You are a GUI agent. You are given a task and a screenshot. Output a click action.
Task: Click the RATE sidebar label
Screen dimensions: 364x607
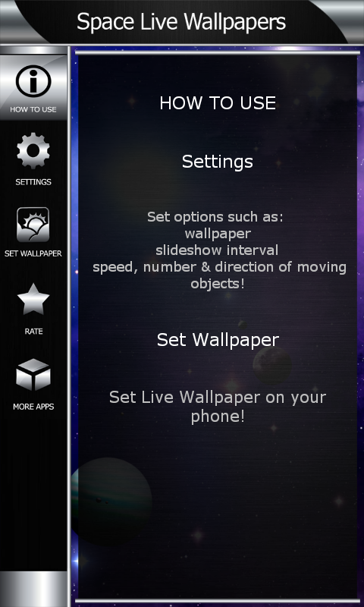33,332
